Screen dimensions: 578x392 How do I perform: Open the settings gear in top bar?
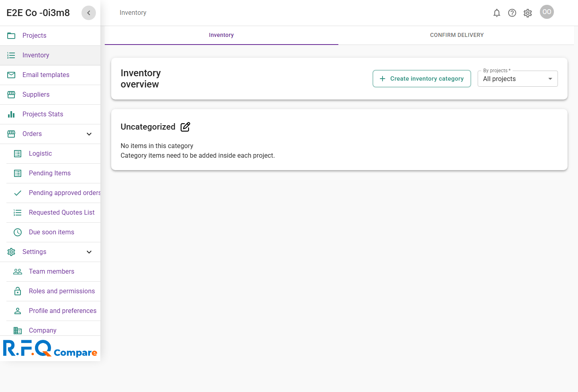528,13
